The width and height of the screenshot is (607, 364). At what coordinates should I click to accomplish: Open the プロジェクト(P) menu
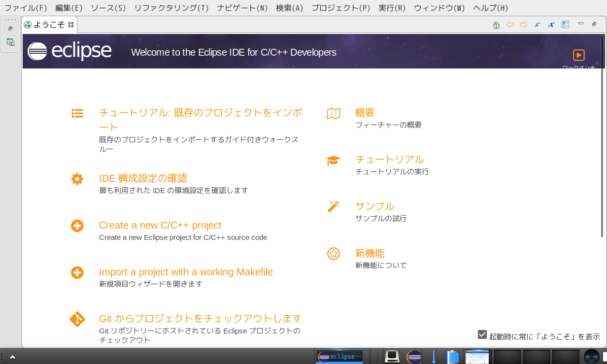tap(341, 8)
